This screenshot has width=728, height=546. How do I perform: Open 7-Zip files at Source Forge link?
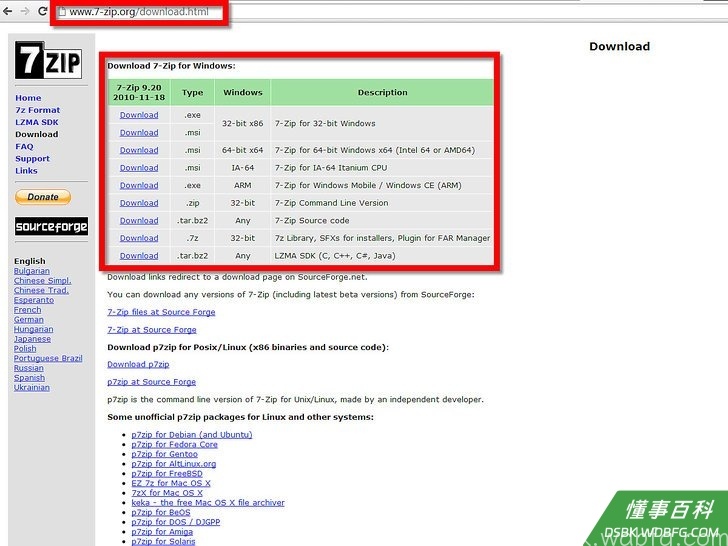click(161, 312)
